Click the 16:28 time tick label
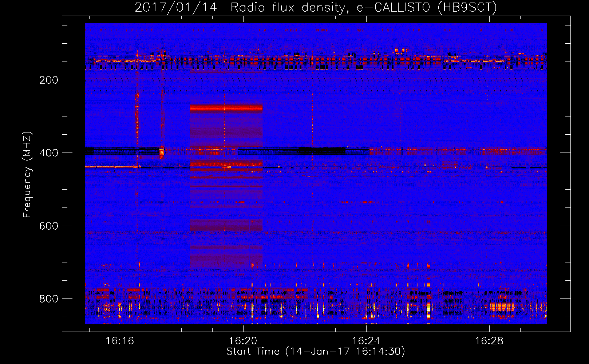This screenshot has height=364, width=589. (x=489, y=341)
